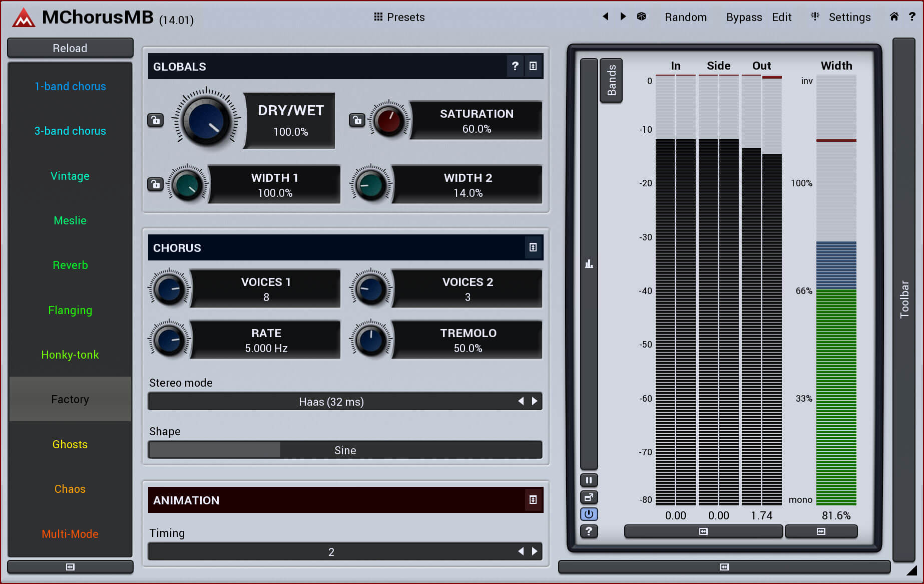Open the Animation panel menu icon

(x=533, y=500)
